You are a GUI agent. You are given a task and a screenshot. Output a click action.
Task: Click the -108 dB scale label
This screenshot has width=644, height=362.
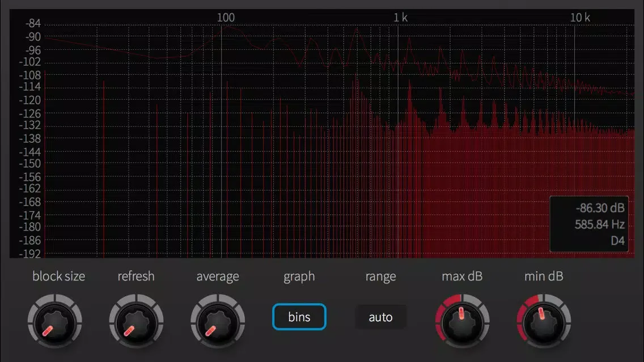(x=30, y=75)
